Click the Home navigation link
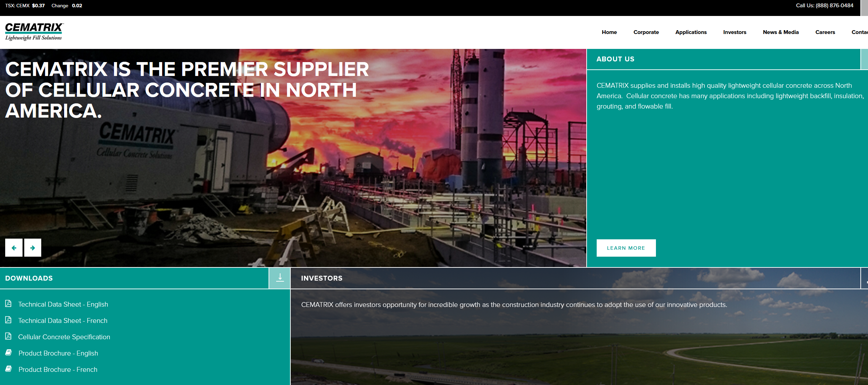The width and height of the screenshot is (868, 385). (609, 32)
